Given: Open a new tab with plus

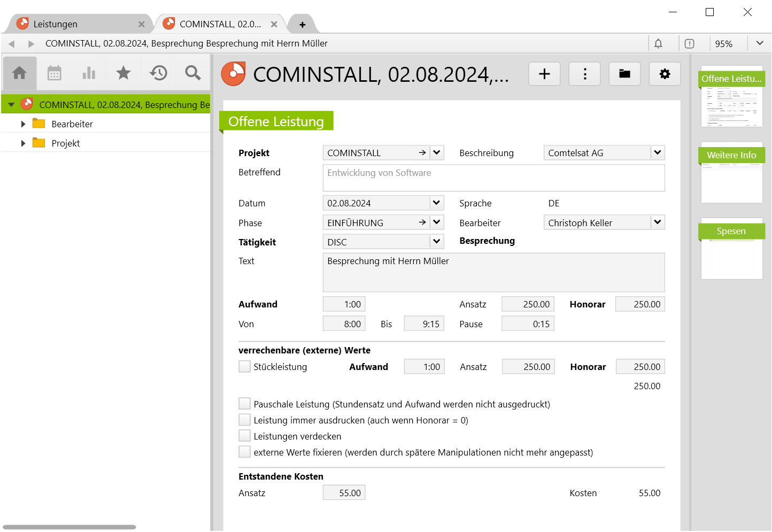Looking at the screenshot, I should (303, 25).
